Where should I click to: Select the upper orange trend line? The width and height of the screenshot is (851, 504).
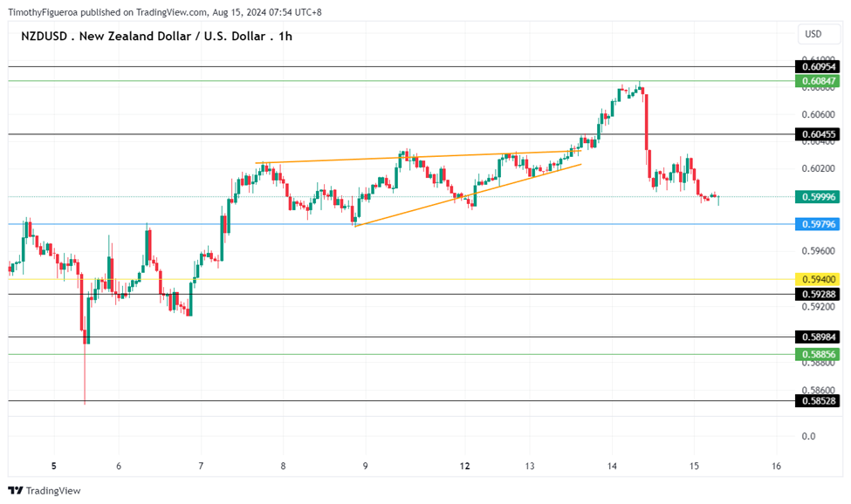[419, 157]
